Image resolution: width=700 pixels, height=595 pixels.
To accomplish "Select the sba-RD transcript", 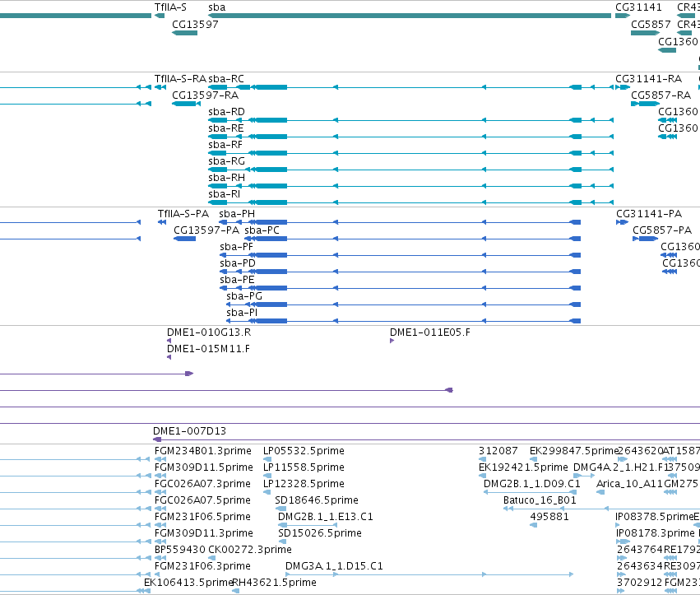I will [410, 120].
